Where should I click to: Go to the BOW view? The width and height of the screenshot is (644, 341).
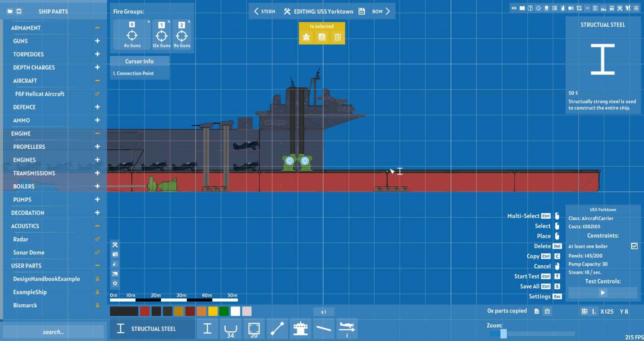[381, 11]
